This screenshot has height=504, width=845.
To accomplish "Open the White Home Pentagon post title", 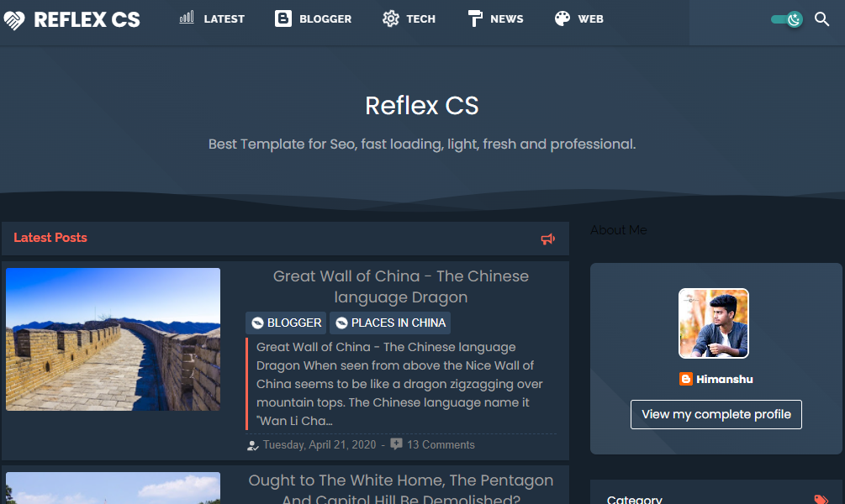I will pos(401,489).
